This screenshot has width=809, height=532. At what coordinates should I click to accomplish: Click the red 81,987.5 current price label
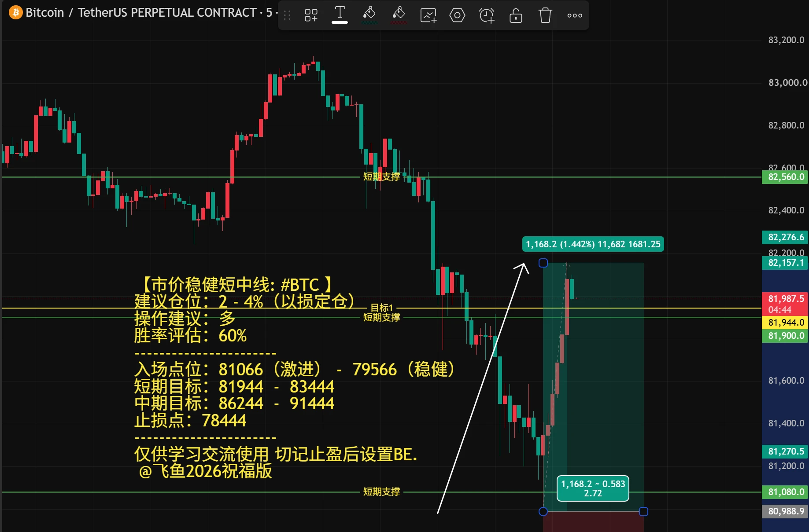[786, 304]
